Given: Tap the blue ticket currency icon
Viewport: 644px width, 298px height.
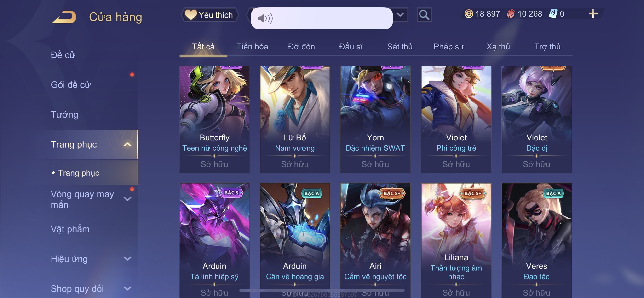Looking at the screenshot, I should 553,13.
